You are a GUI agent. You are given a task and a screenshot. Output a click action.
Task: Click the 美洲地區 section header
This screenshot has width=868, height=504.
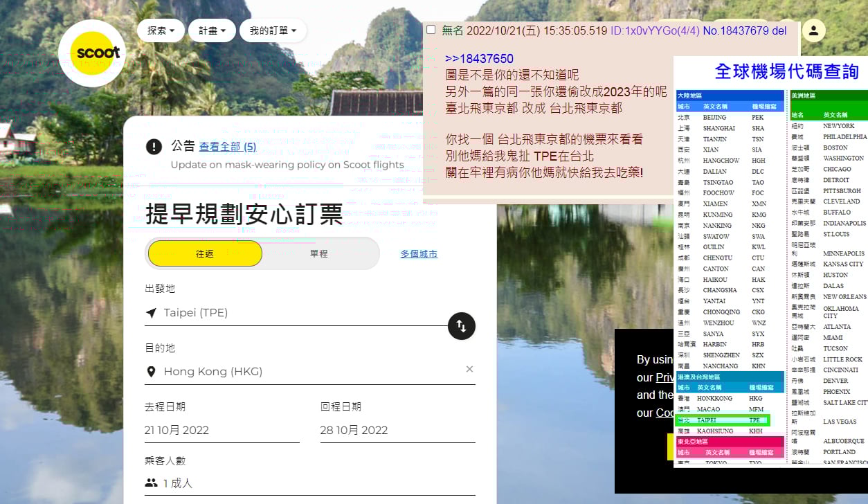coord(829,95)
